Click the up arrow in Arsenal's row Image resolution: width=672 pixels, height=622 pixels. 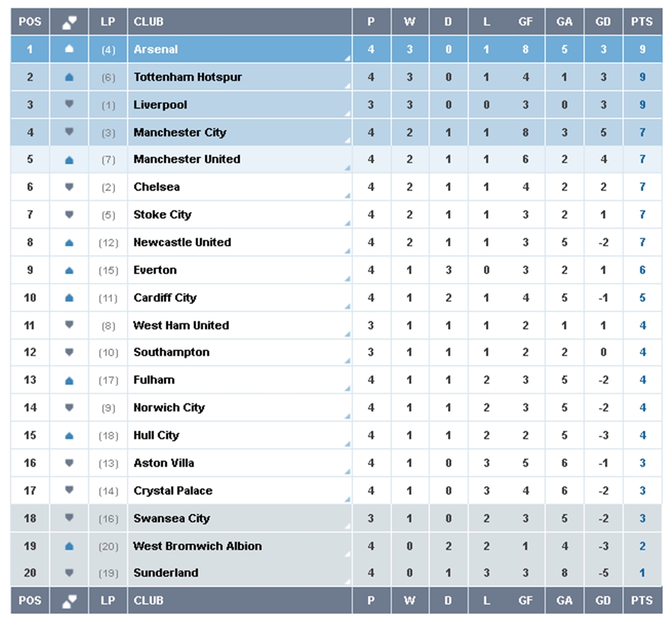(x=69, y=49)
